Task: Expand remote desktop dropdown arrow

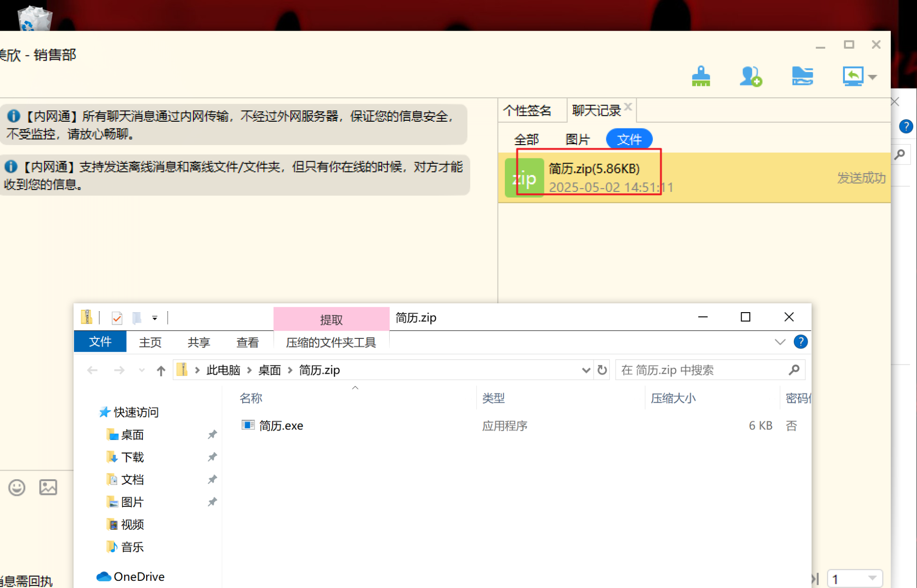Action: [x=873, y=77]
